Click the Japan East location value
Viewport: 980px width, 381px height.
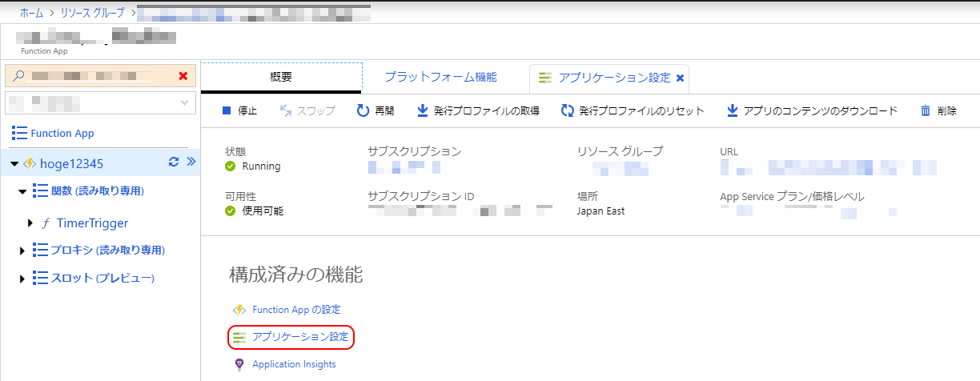(x=600, y=211)
